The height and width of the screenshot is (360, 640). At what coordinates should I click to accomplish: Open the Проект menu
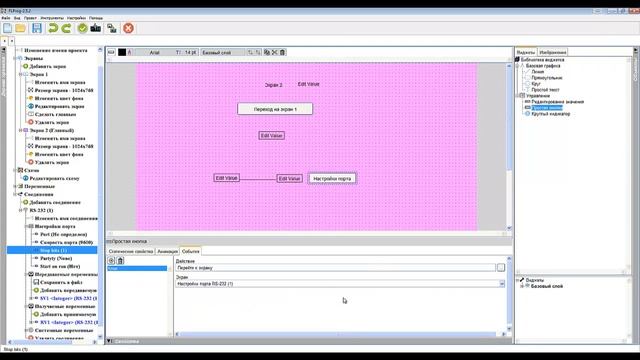click(x=30, y=18)
